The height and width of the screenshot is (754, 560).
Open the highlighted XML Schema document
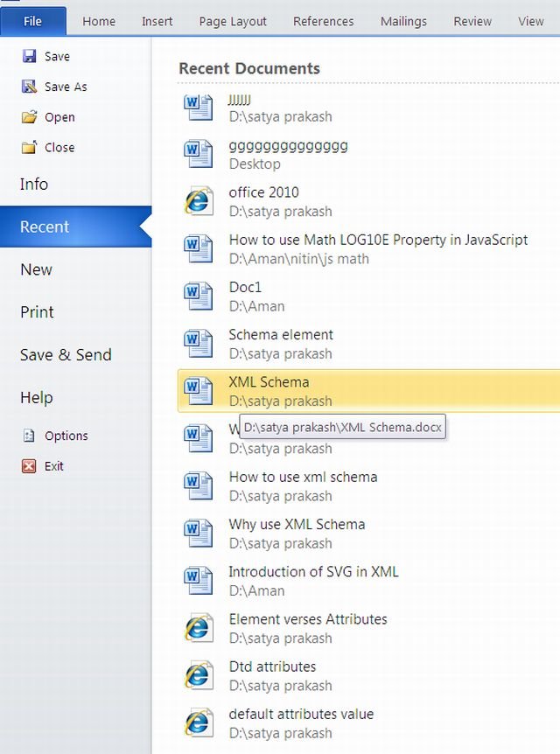click(369, 391)
